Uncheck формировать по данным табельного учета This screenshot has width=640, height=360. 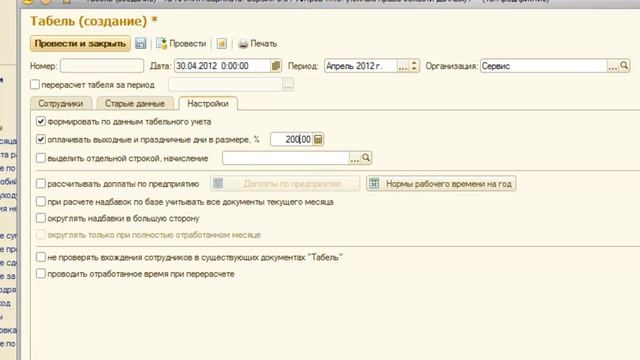(x=40, y=121)
